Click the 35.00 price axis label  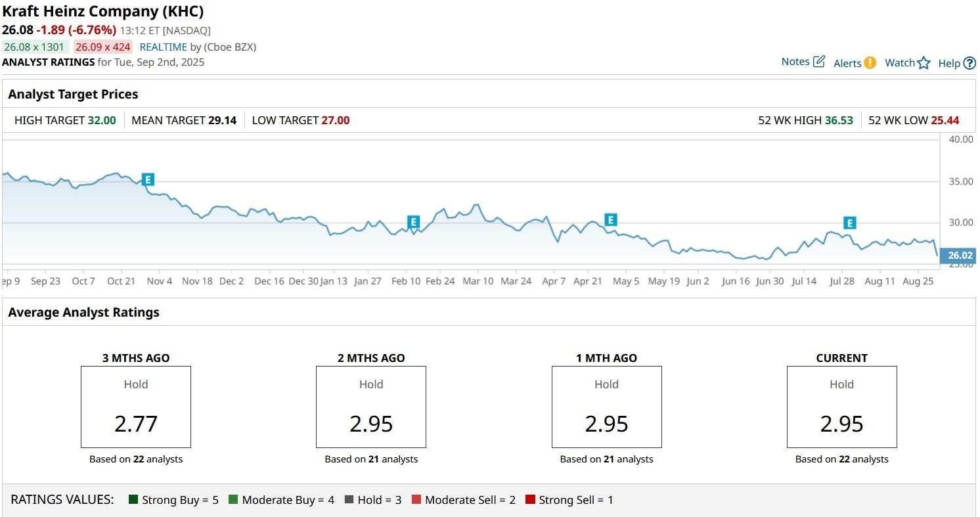click(961, 181)
